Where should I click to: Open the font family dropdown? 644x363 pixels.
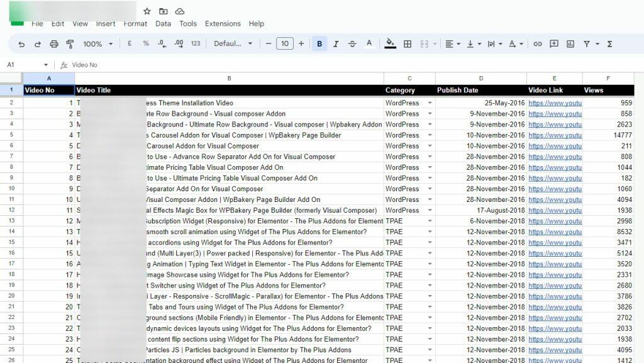(233, 44)
